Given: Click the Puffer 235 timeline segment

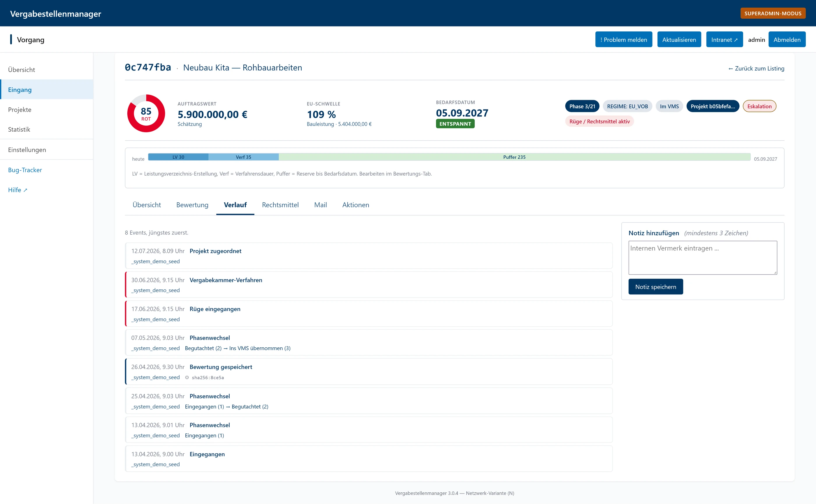Looking at the screenshot, I should tap(514, 157).
